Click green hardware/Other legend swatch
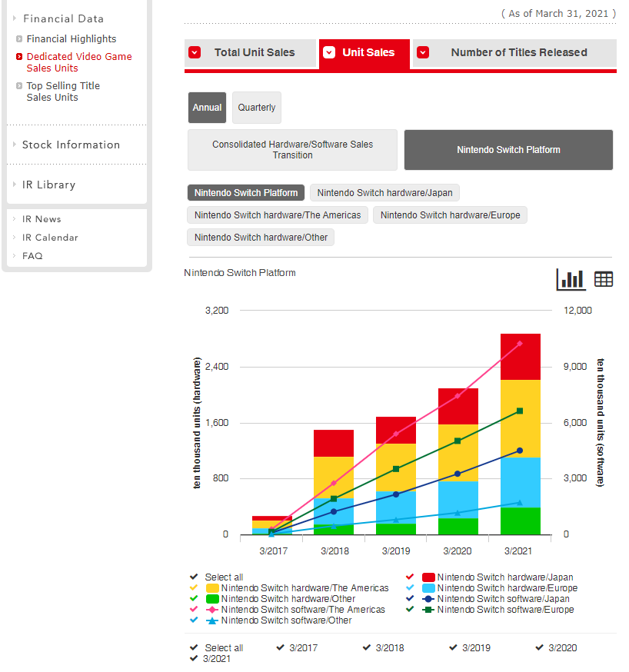The height and width of the screenshot is (672, 629). pos(212,599)
